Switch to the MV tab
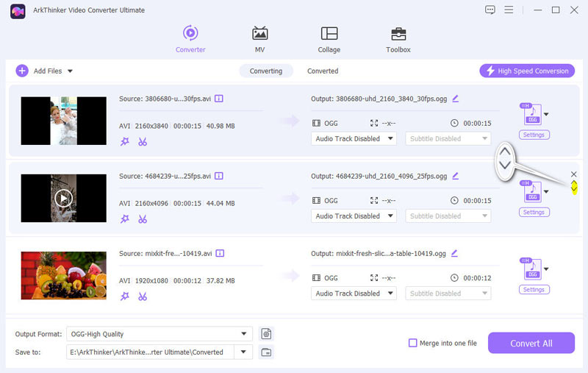 tap(259, 39)
